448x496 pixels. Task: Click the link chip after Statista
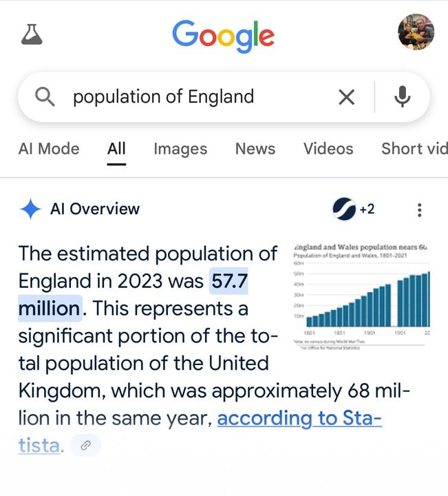(85, 446)
